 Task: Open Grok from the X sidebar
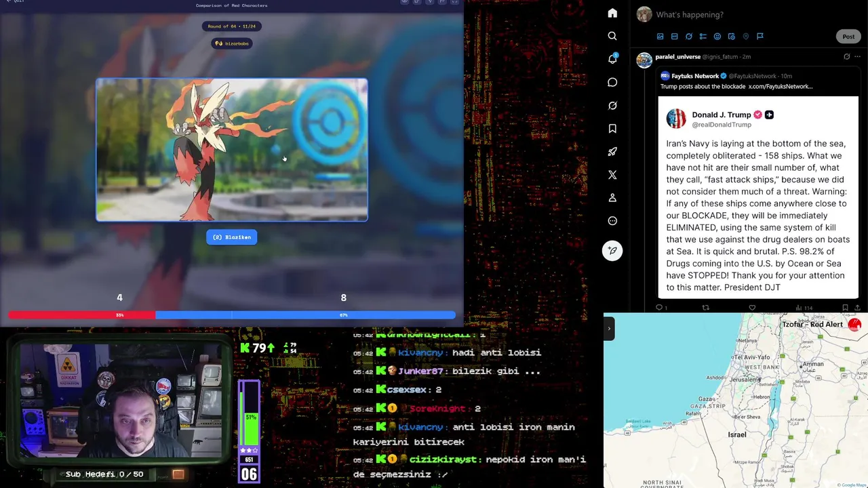(612, 105)
